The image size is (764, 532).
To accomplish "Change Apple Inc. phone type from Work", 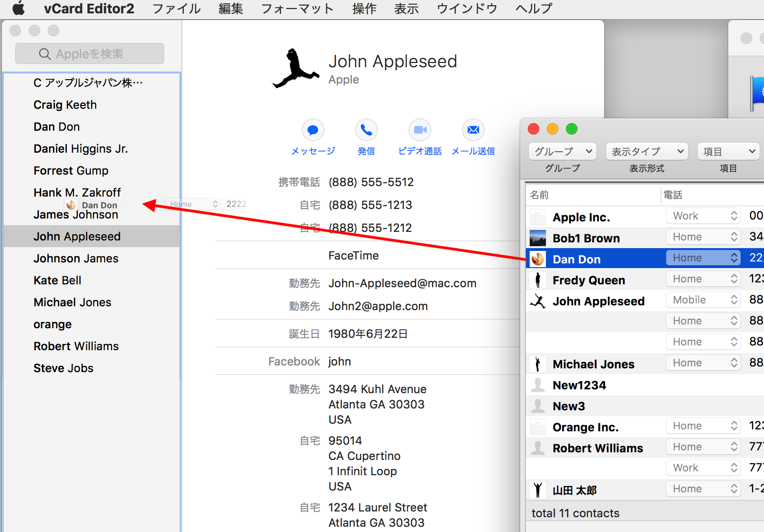I will click(703, 216).
